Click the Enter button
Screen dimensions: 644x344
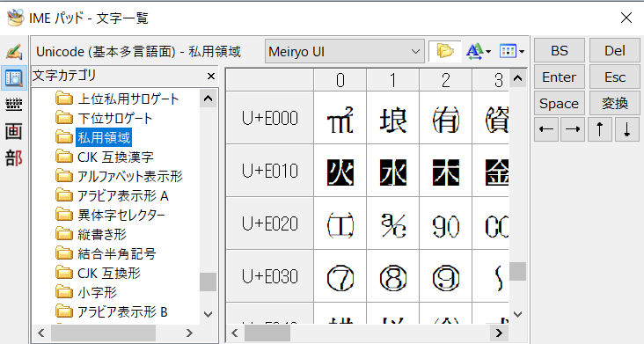(x=560, y=77)
